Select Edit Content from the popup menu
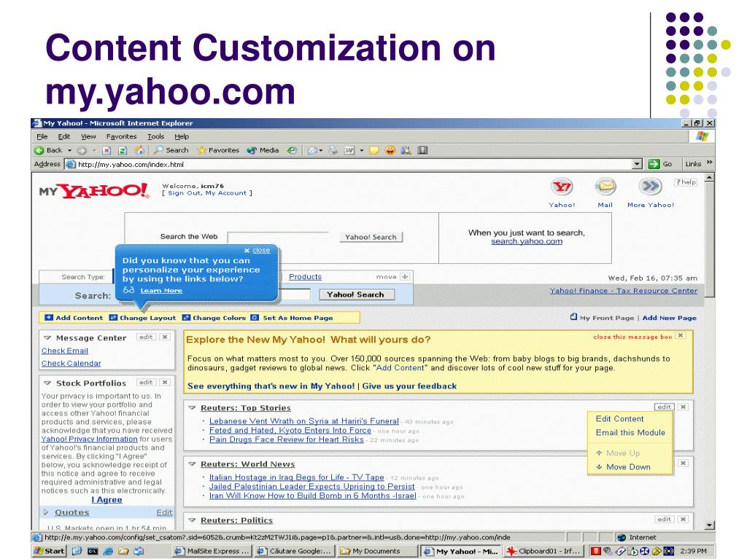 click(x=619, y=419)
